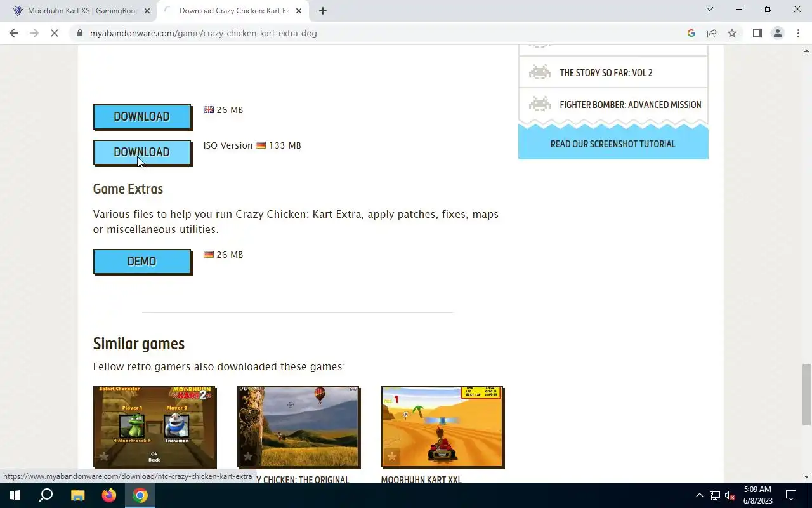Image resolution: width=812 pixels, height=508 pixels.
Task: Click the address bar URL
Action: click(203, 33)
